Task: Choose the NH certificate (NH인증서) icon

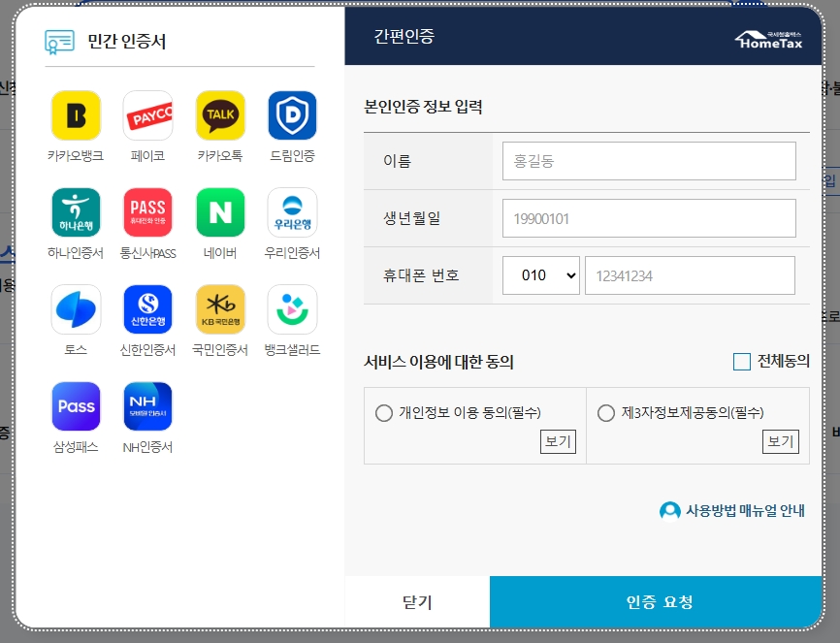Action: pyautogui.click(x=147, y=406)
